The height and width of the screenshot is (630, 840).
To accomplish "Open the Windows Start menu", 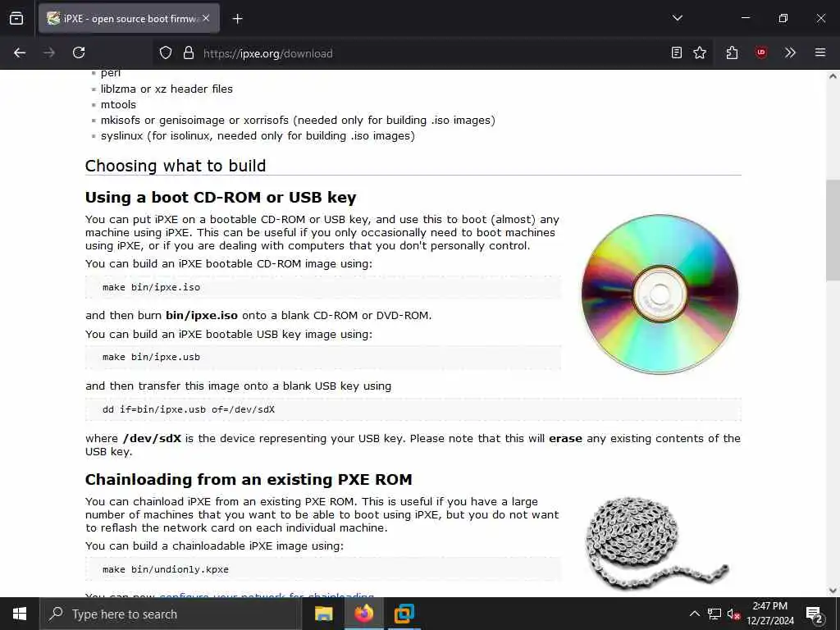I will point(20,614).
